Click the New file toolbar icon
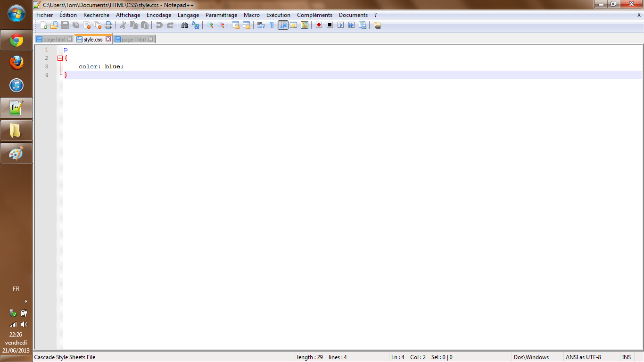The width and height of the screenshot is (644, 362). [x=43, y=25]
